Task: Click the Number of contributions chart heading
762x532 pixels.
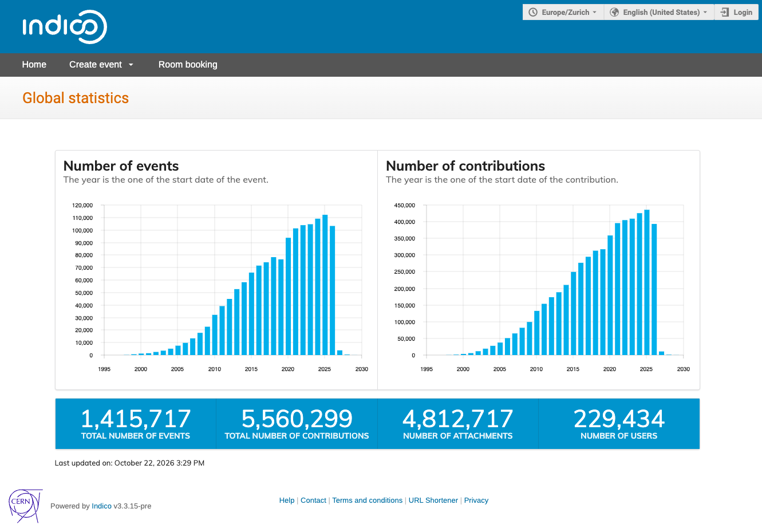Action: [x=465, y=166]
